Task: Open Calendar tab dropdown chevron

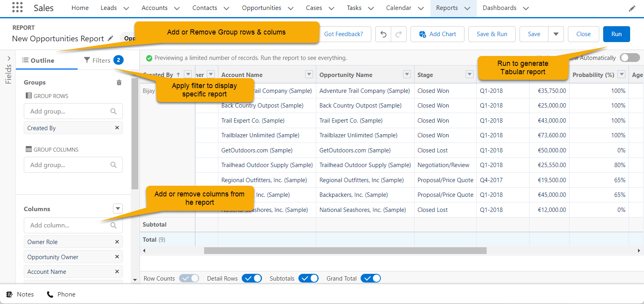Action: 421,8
